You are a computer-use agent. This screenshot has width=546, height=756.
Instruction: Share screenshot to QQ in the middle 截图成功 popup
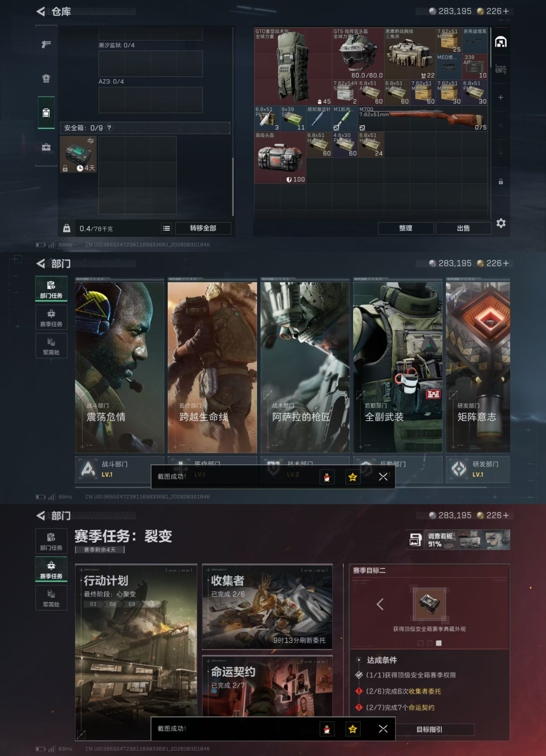[327, 477]
